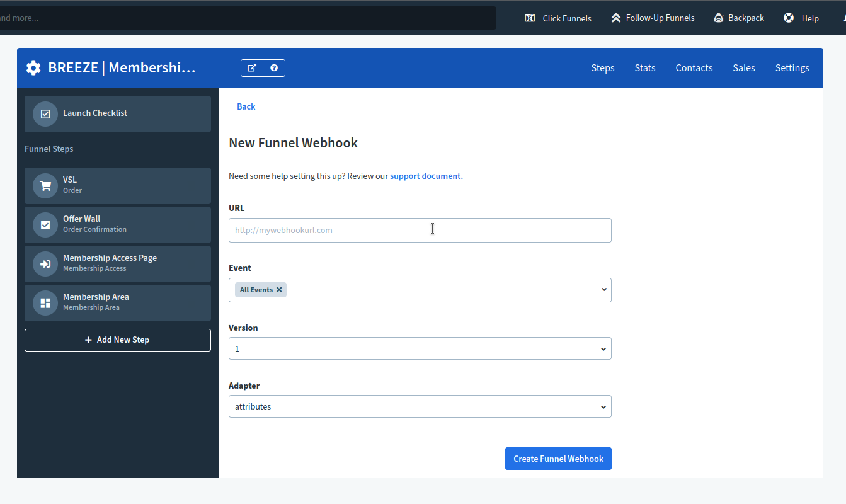The height and width of the screenshot is (504, 846).
Task: Open Backpack in top menu
Action: pos(738,18)
